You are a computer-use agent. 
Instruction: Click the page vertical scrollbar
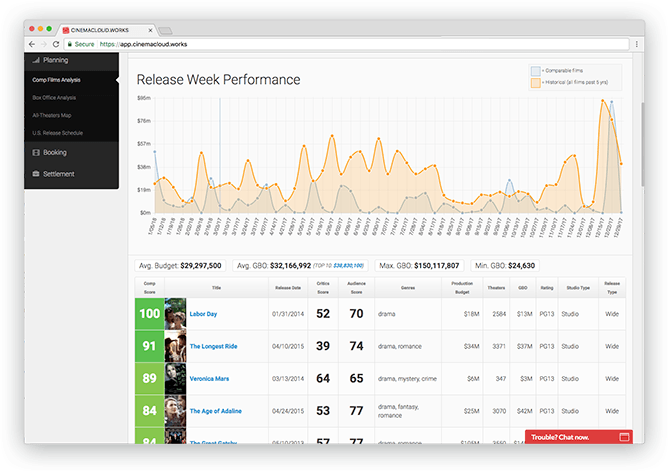tap(641, 150)
